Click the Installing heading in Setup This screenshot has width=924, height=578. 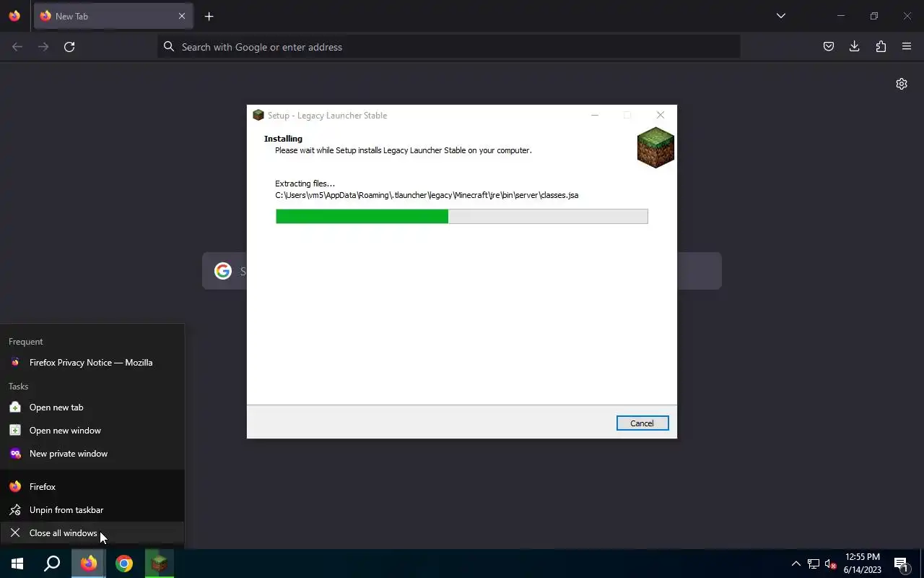point(283,139)
